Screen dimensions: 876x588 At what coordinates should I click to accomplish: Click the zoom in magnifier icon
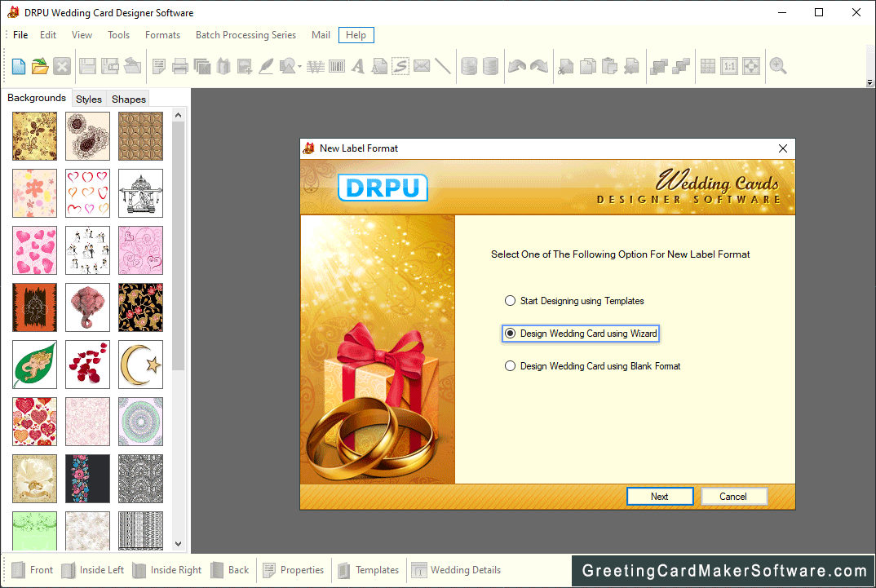pyautogui.click(x=777, y=66)
